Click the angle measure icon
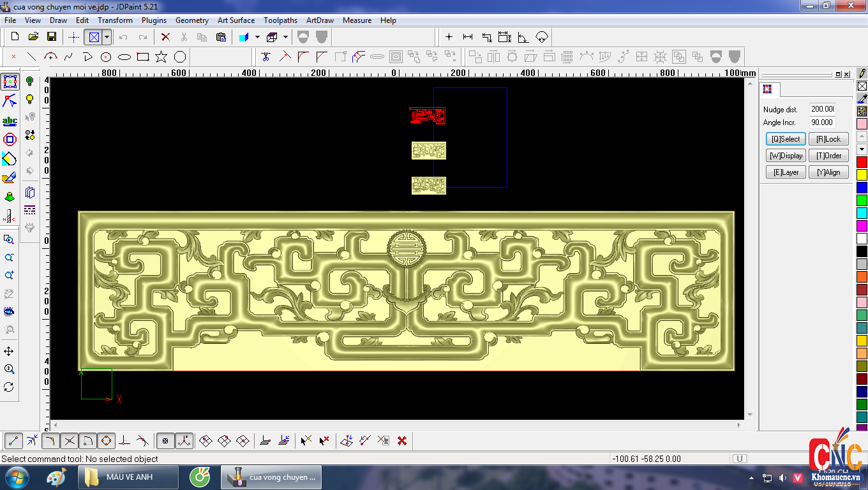 pyautogui.click(x=523, y=37)
